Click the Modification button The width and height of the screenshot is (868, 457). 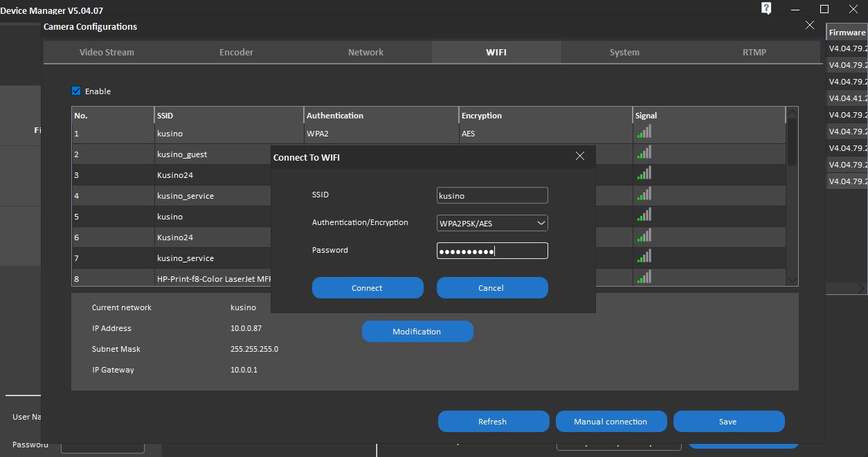tap(417, 331)
